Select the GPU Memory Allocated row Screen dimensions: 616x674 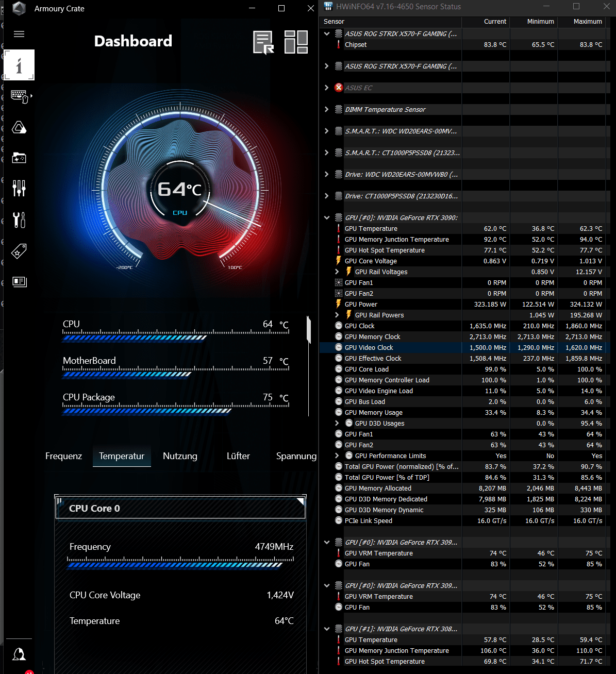(464, 488)
